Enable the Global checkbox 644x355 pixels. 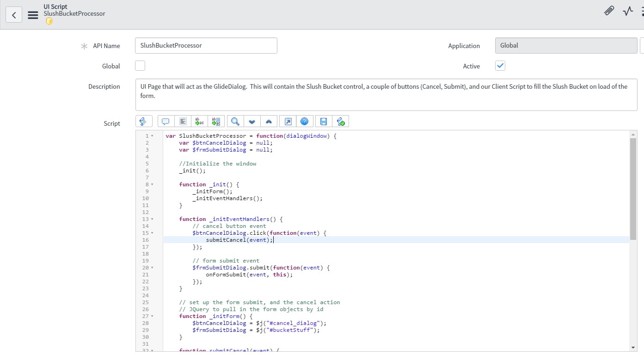(x=140, y=66)
